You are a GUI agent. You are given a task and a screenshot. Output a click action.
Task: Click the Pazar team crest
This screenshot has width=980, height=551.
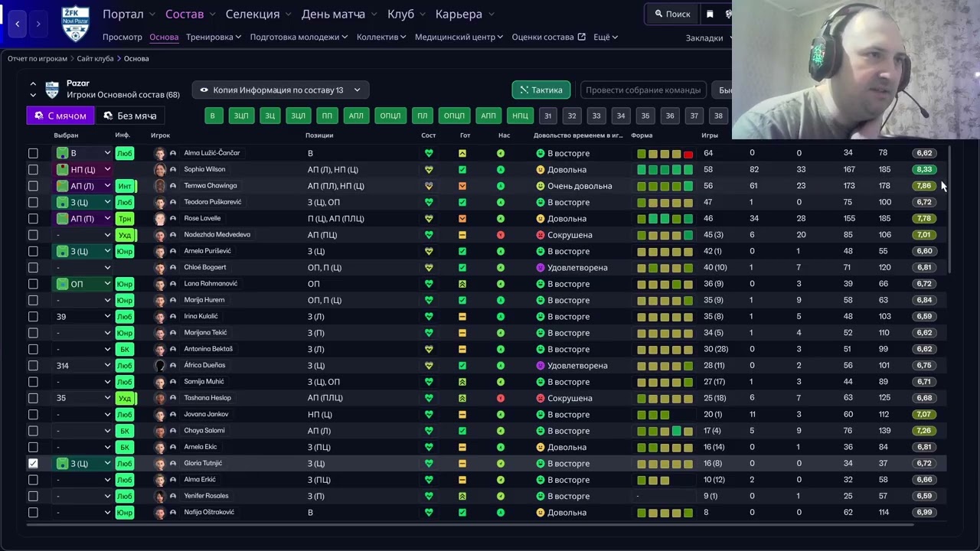pos(52,90)
